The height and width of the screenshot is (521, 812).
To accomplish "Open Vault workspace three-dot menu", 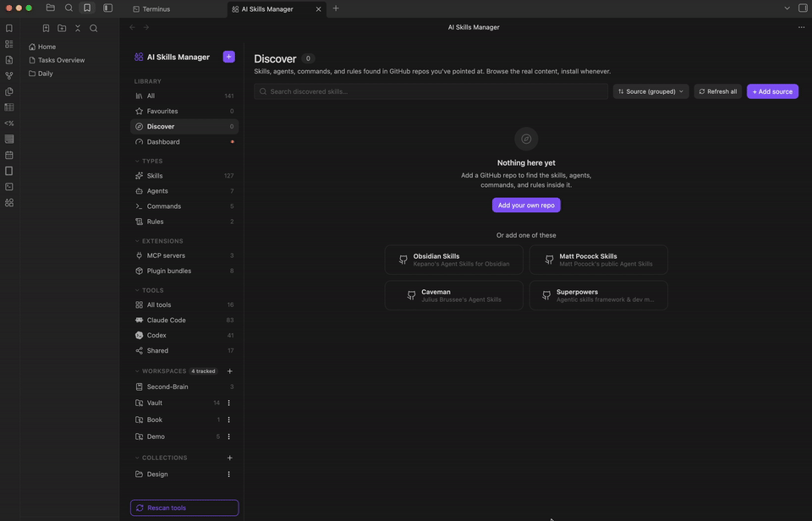I will pos(229,403).
